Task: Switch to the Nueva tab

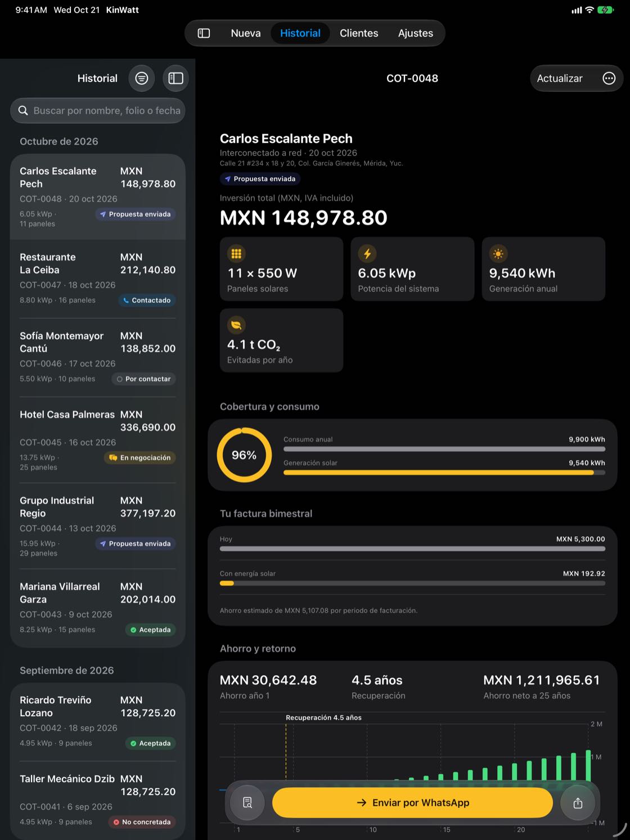Action: coord(246,33)
